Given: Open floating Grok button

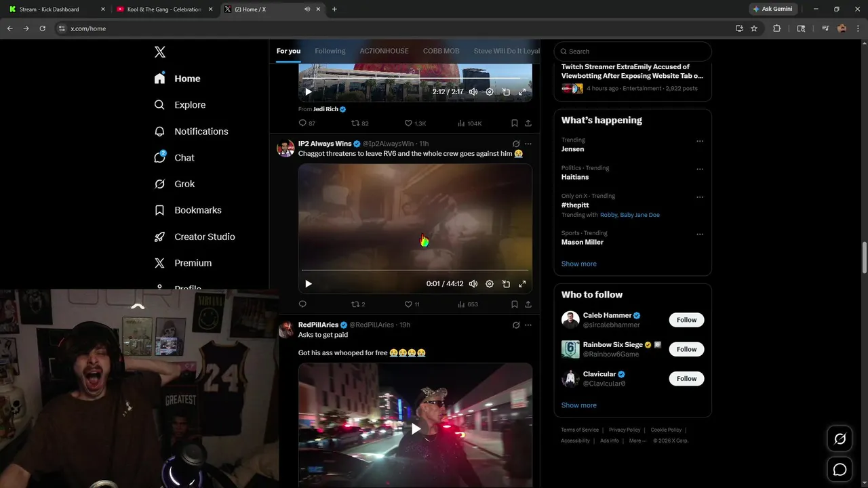Looking at the screenshot, I should (x=840, y=439).
